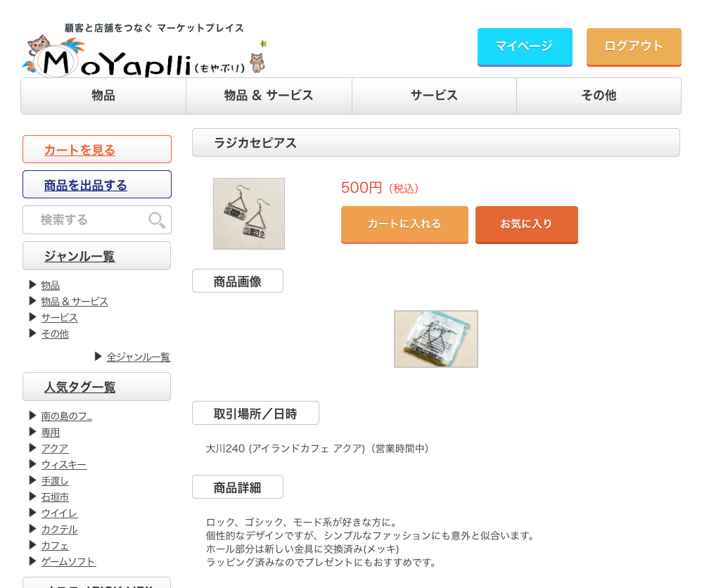
Task: Click the cat mascot beside the logo
Action: 257,63
